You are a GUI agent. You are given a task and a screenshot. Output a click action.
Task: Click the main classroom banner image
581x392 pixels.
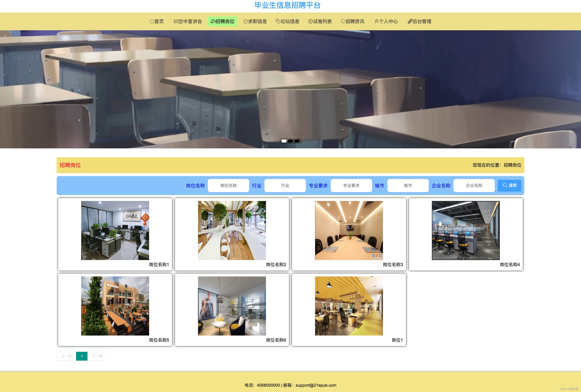click(x=290, y=89)
